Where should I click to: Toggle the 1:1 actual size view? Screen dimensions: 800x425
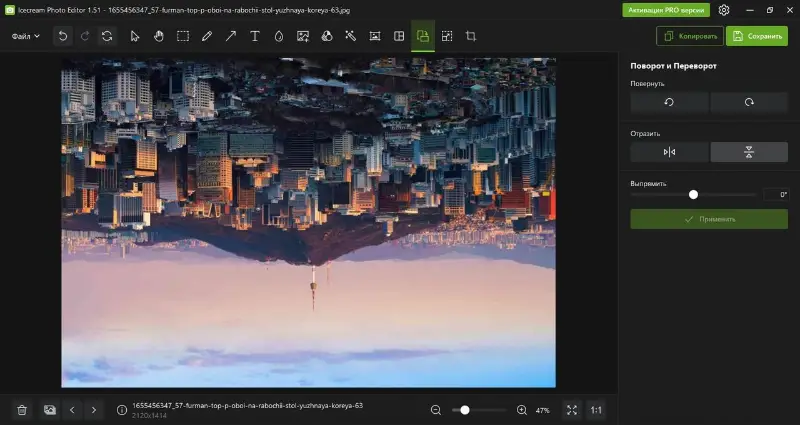click(x=596, y=410)
